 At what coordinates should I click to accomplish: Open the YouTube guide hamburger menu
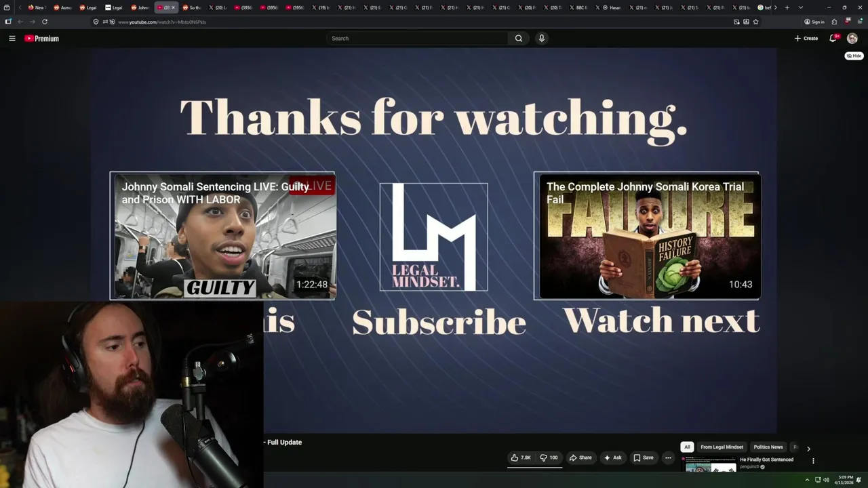coord(12,39)
